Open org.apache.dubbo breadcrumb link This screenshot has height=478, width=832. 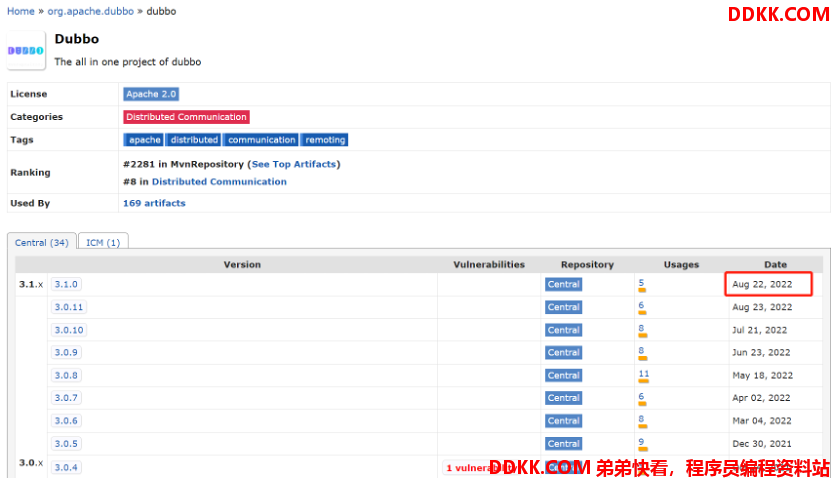pos(91,11)
